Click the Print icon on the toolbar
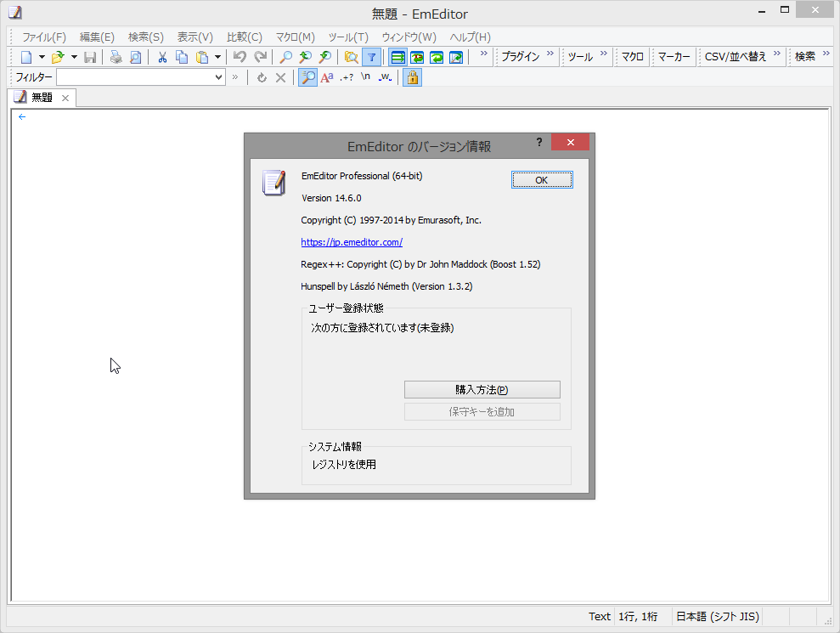 coord(114,56)
